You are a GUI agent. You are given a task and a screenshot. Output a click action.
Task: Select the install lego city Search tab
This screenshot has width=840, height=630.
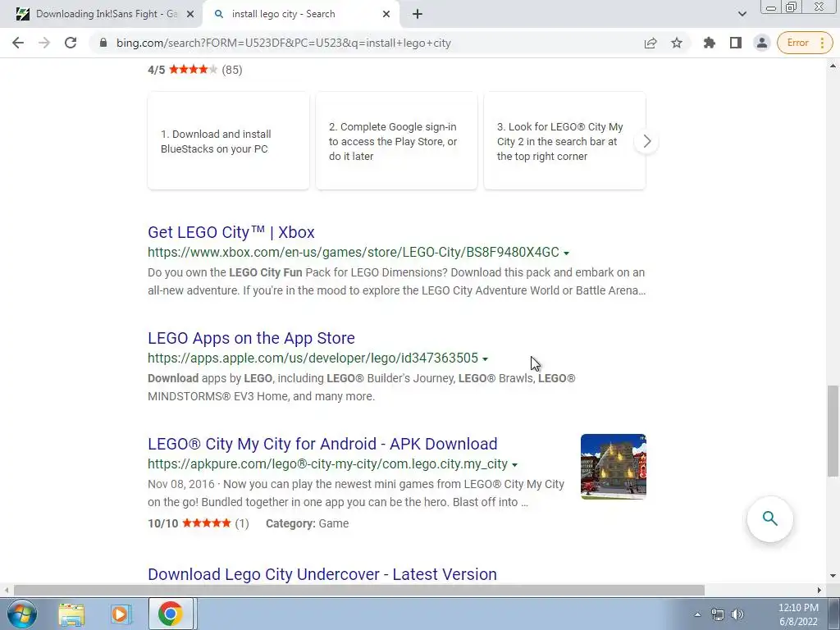click(301, 14)
